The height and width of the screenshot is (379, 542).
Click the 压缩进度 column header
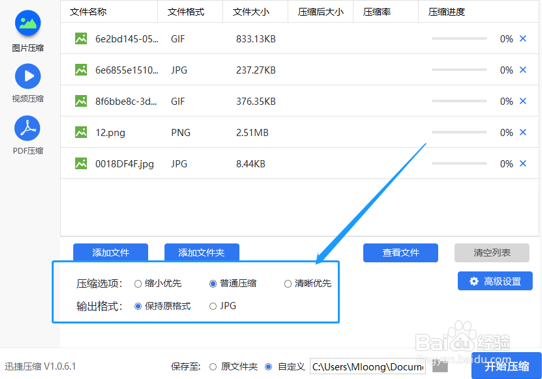click(x=446, y=12)
